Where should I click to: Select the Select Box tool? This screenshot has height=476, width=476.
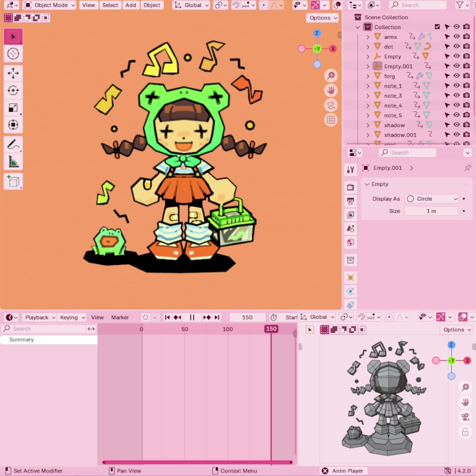pos(13,37)
